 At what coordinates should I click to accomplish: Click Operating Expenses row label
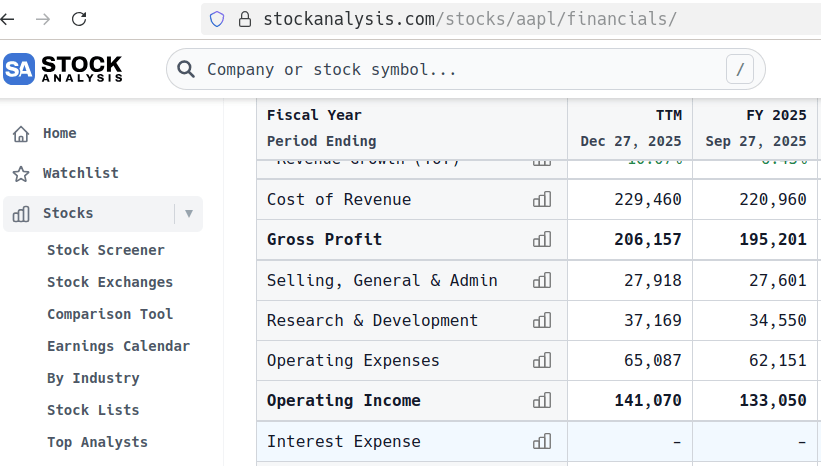(x=353, y=361)
